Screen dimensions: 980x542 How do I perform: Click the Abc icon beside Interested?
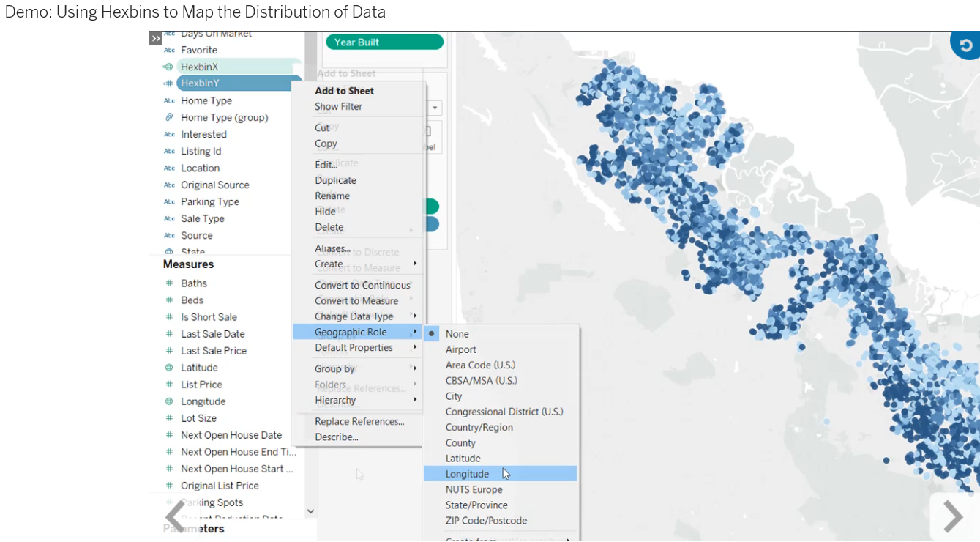tap(169, 134)
